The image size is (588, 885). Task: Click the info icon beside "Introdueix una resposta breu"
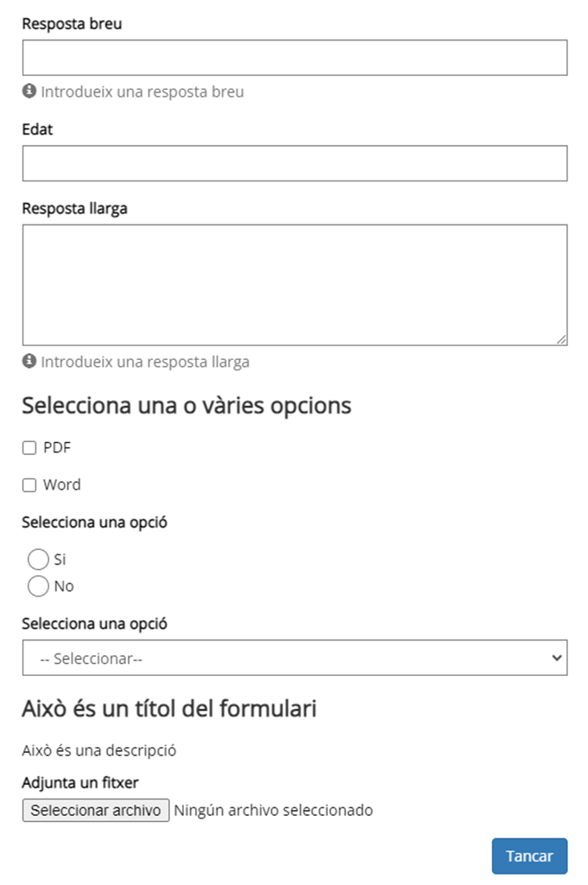click(28, 92)
